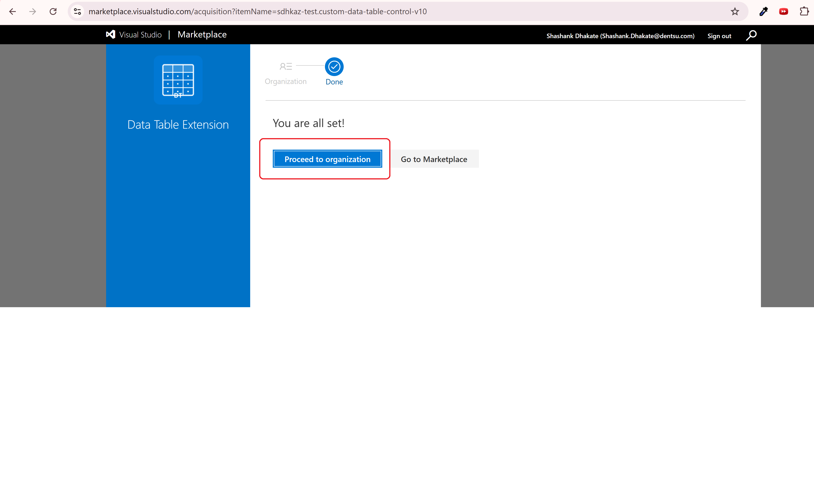814x504 pixels.
Task: Open site information icon in address bar
Action: (x=77, y=12)
